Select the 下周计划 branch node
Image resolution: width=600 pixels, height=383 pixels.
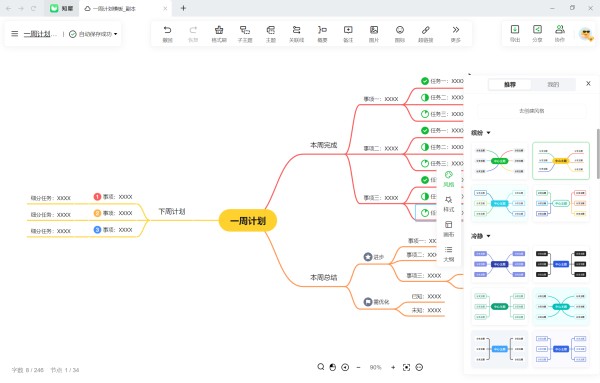(x=172, y=211)
